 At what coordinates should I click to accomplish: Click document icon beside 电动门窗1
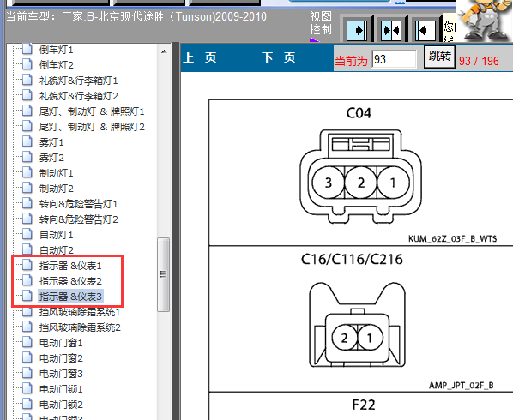[x=27, y=343]
